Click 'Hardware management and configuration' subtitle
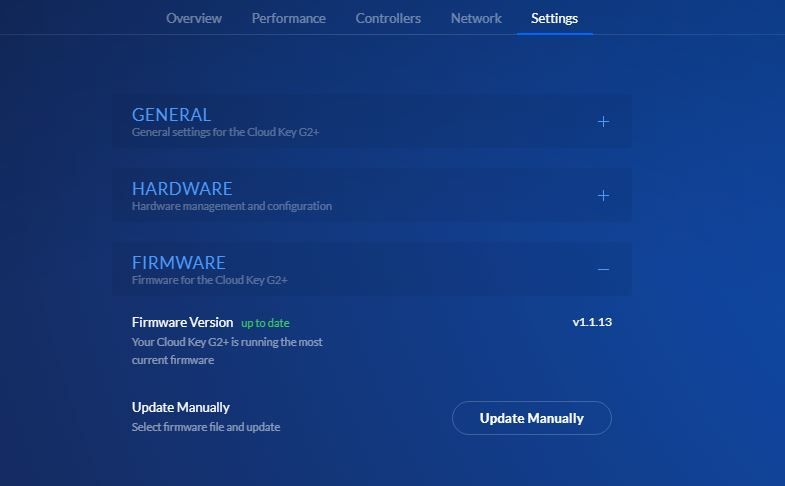The width and height of the screenshot is (785, 486). 231,206
